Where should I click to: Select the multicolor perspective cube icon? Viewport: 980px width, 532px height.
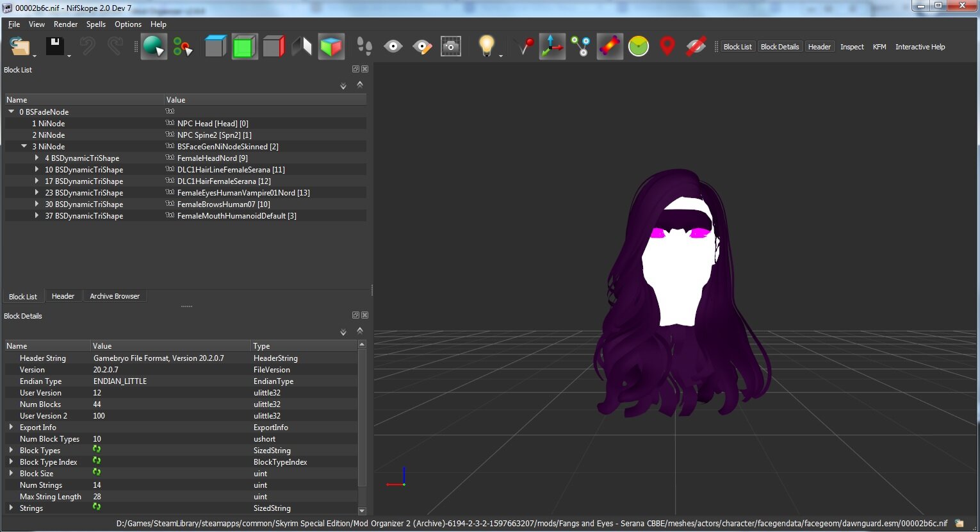tap(331, 47)
